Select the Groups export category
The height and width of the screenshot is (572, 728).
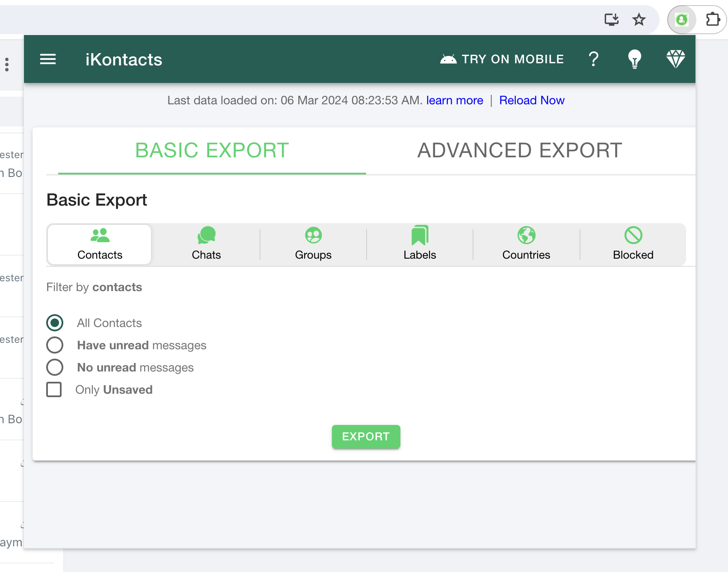tap(313, 245)
